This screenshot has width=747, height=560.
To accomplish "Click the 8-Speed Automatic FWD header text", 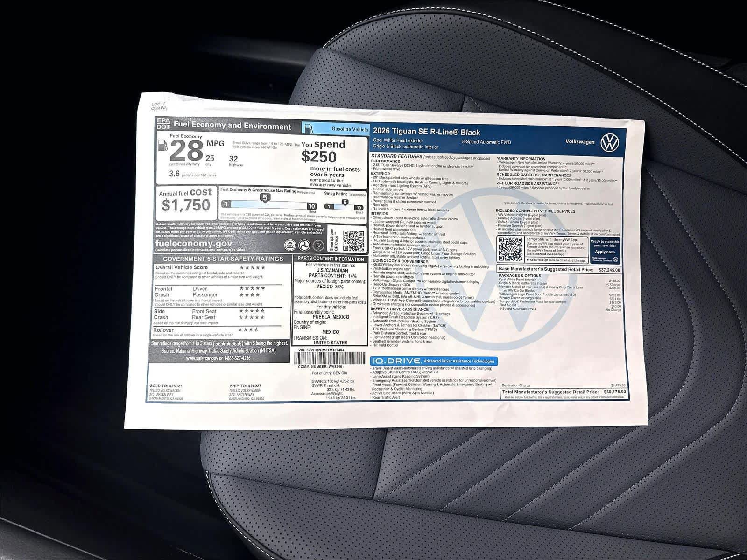I will point(486,142).
